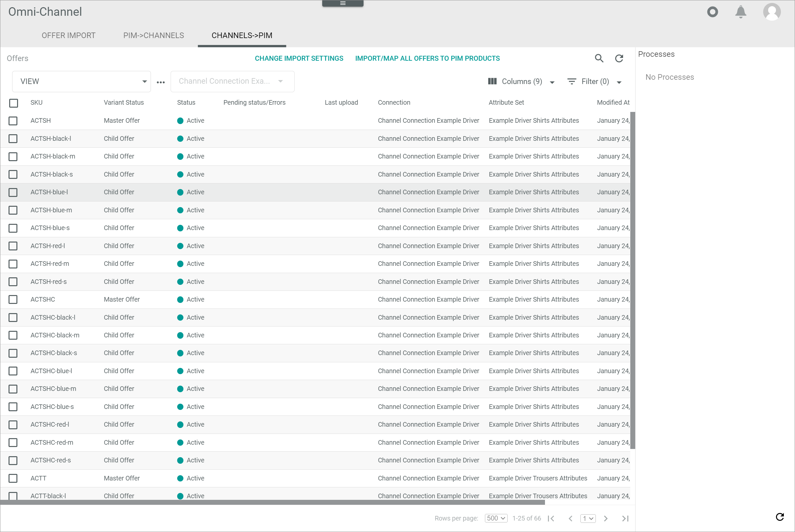Click the Connection column header
The height and width of the screenshot is (532, 795).
[394, 102]
